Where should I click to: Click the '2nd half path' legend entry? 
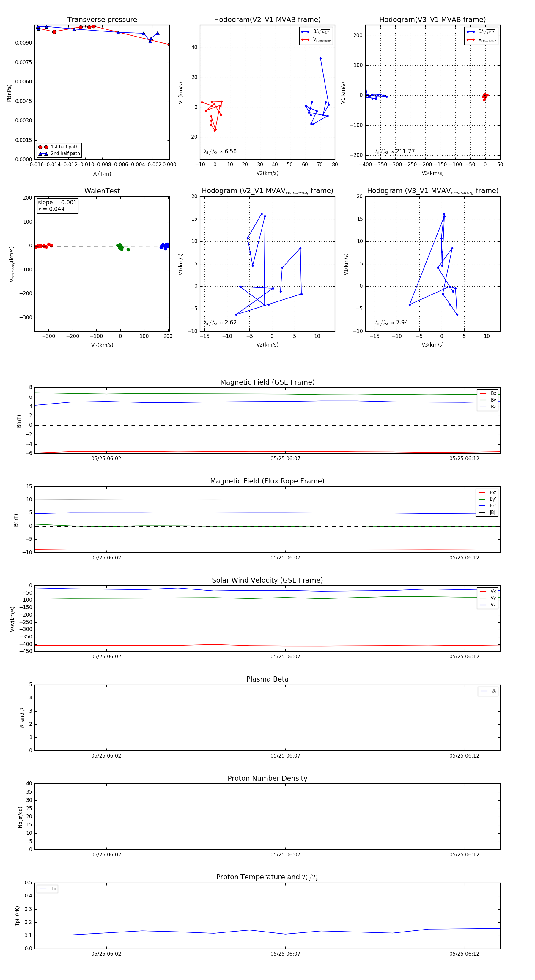pos(59,154)
